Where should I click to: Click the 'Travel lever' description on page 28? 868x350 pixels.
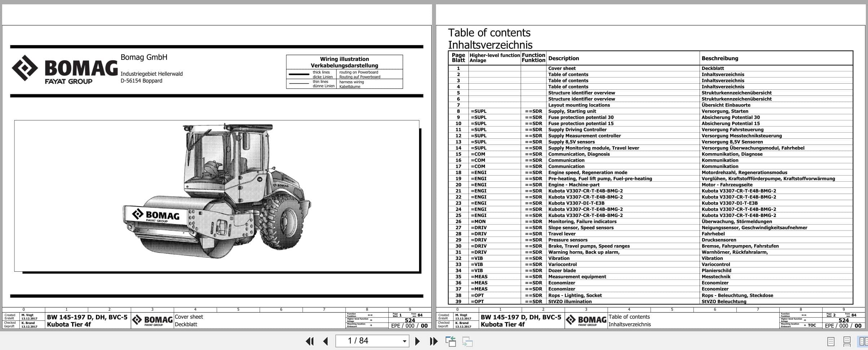coord(562,234)
